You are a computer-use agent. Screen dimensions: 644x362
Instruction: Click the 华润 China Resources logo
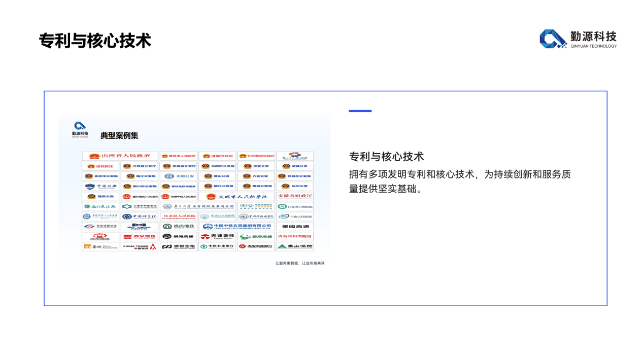point(100,247)
